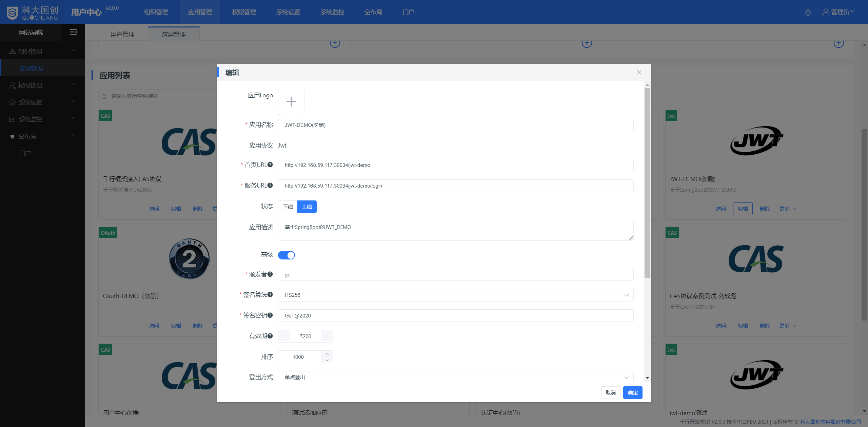Image resolution: width=868 pixels, height=427 pixels.
Task: Switch to the 用户管理 tab
Action: [122, 34]
